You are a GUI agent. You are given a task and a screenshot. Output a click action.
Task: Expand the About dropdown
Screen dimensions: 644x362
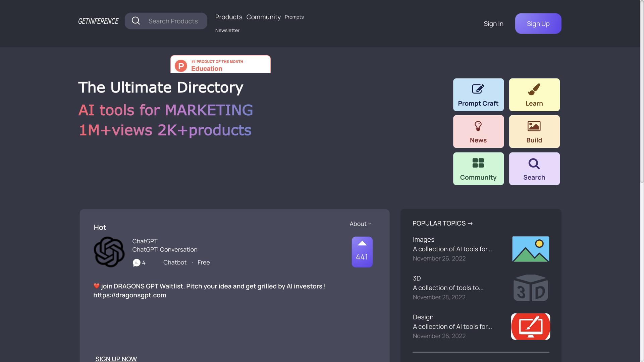360,224
